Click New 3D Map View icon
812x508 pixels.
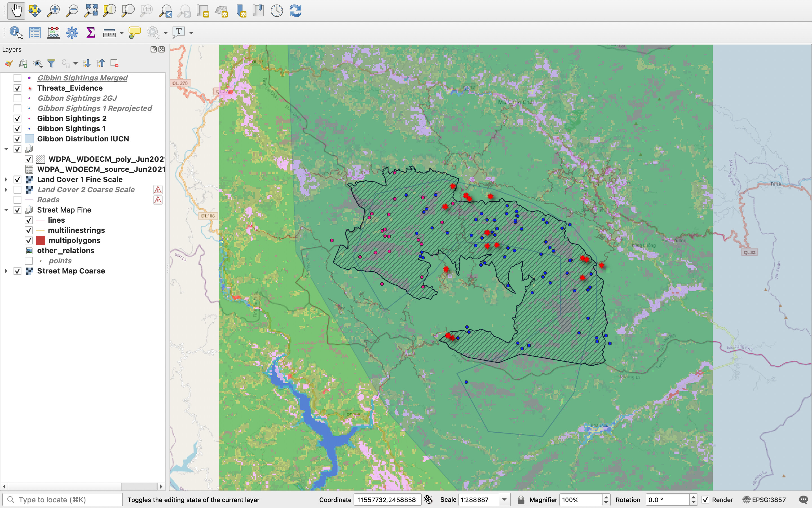(221, 11)
